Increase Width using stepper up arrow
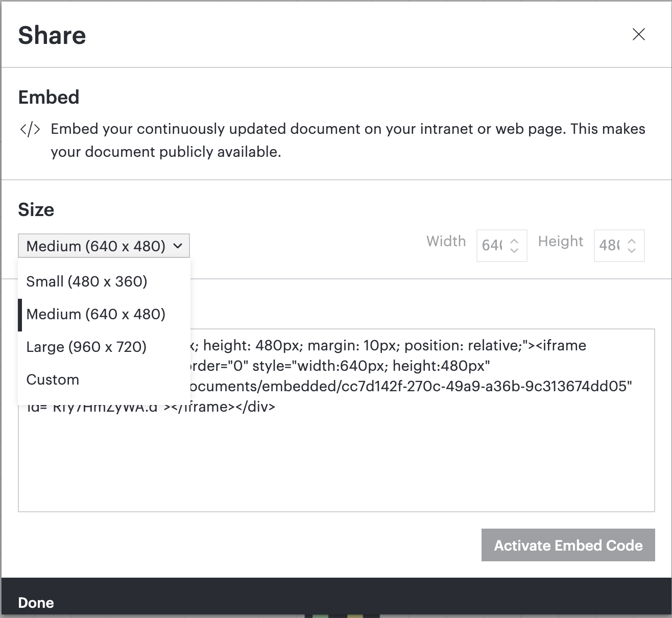The height and width of the screenshot is (618, 672). pos(514,242)
